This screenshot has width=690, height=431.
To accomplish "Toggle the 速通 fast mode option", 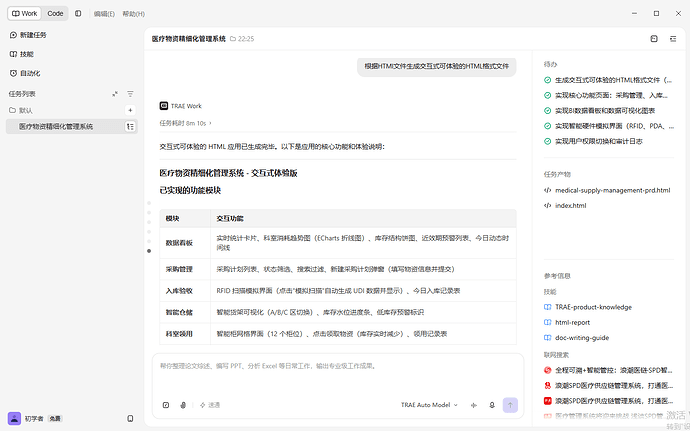I will point(210,405).
